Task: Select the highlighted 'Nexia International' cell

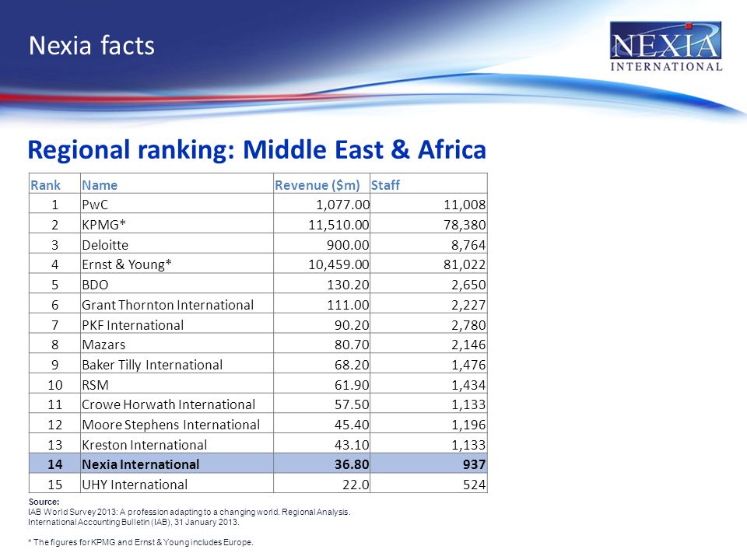Action: click(x=177, y=464)
